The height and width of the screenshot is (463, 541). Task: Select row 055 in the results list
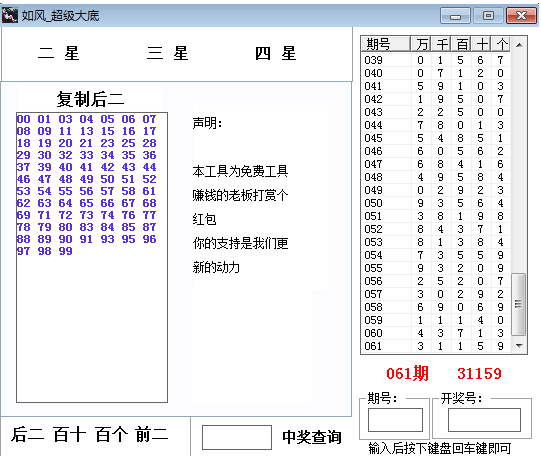[x=436, y=268]
